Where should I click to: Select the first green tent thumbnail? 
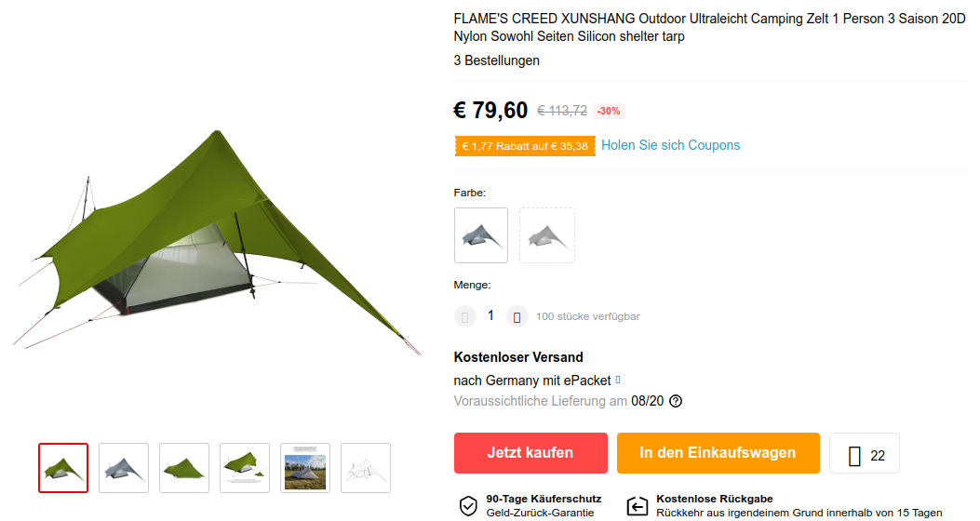tap(63, 468)
